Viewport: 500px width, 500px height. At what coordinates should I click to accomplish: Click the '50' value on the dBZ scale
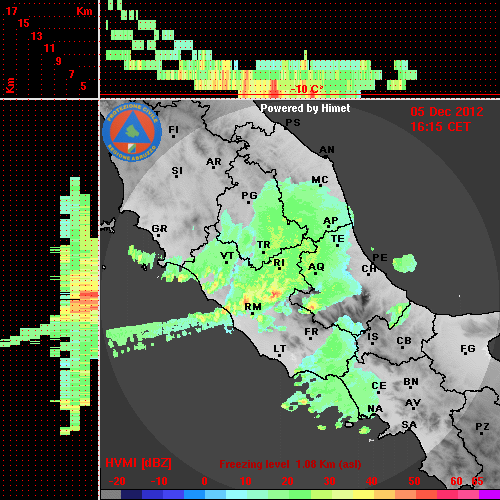[x=414, y=481]
